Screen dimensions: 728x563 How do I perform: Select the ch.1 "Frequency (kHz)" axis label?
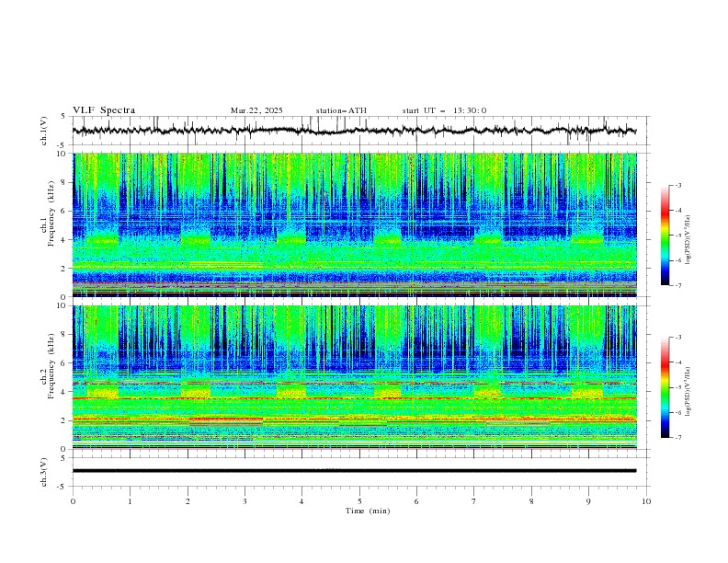(x=51, y=214)
